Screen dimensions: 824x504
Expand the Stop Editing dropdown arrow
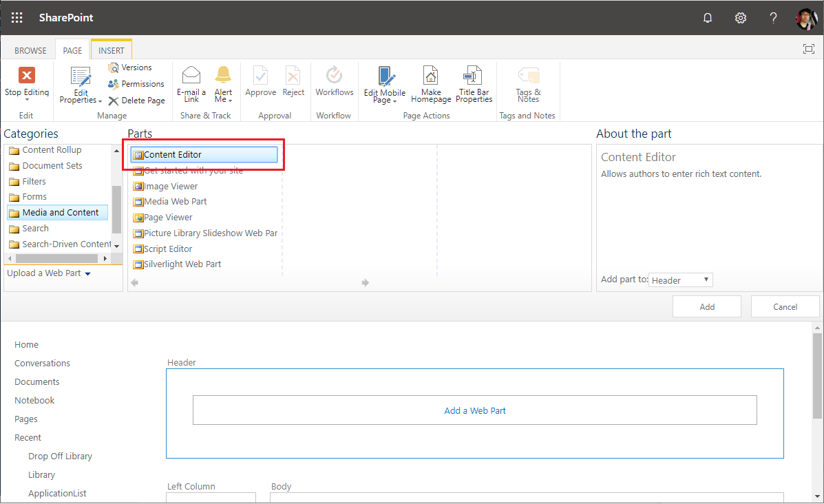click(x=27, y=100)
